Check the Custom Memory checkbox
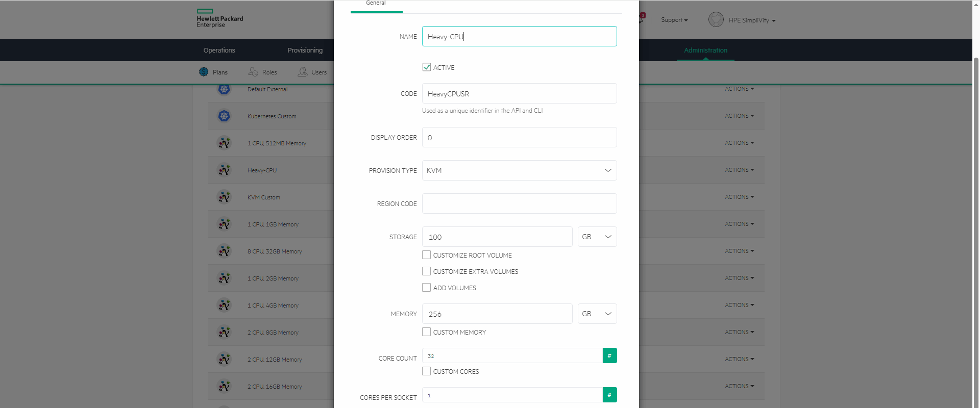980x408 pixels. click(427, 332)
